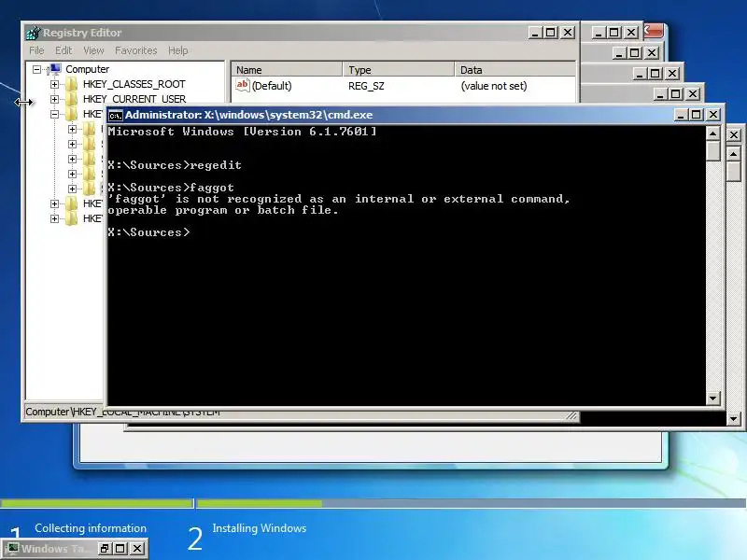747x560 pixels.
Task: Click the Collecting information progress bar
Action: pos(97,503)
